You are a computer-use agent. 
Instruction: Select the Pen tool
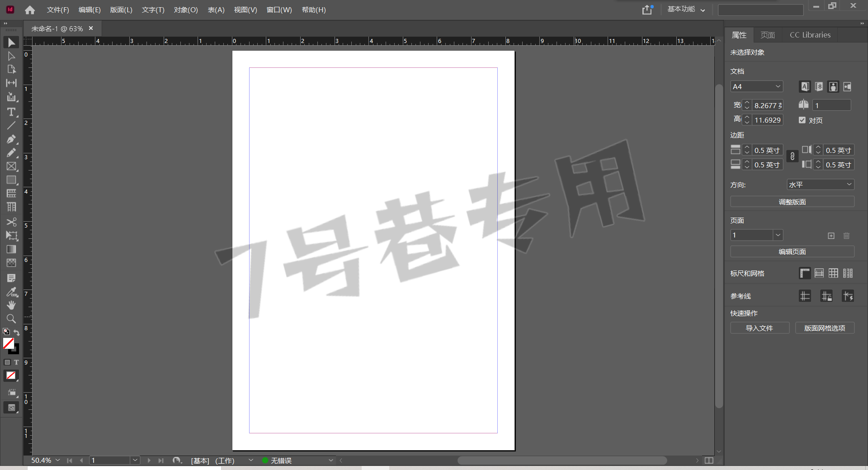(11, 139)
